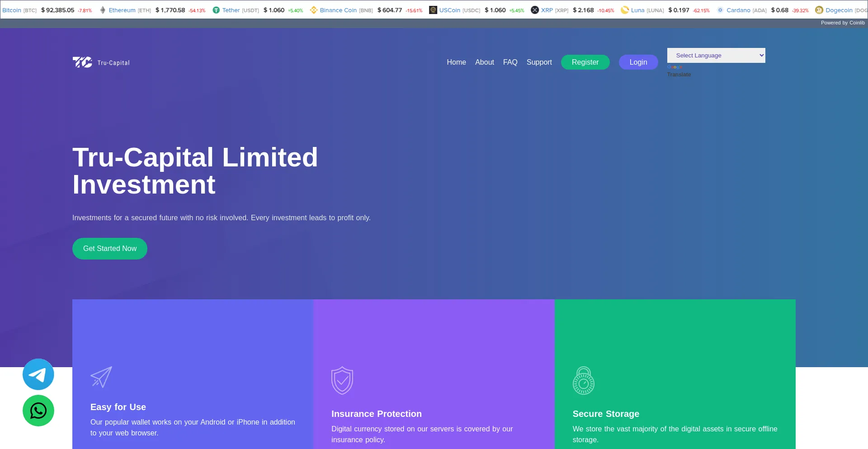Click the Register button
Viewport: 868px width, 449px height.
click(x=585, y=62)
